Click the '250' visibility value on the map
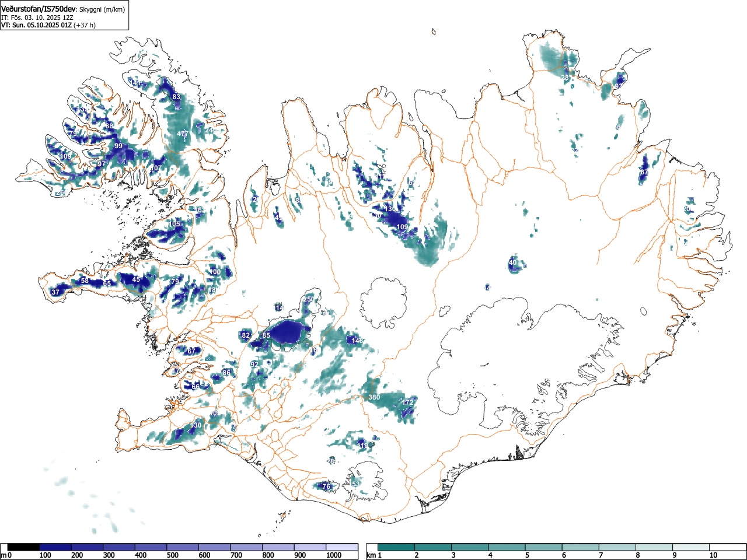The height and width of the screenshot is (560, 747). click(x=309, y=299)
